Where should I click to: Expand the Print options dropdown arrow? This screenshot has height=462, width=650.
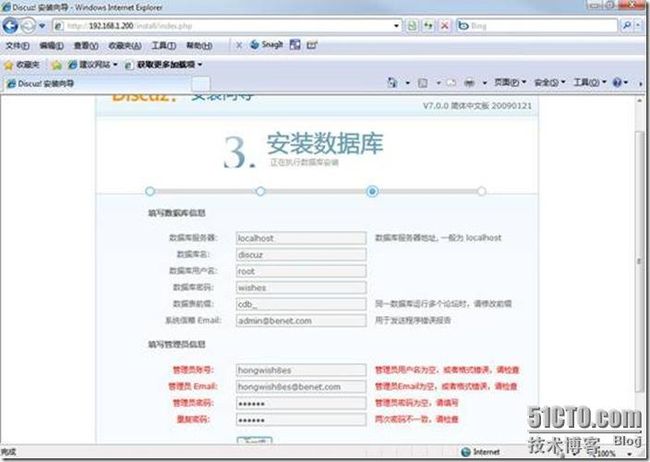pyautogui.click(x=484, y=83)
